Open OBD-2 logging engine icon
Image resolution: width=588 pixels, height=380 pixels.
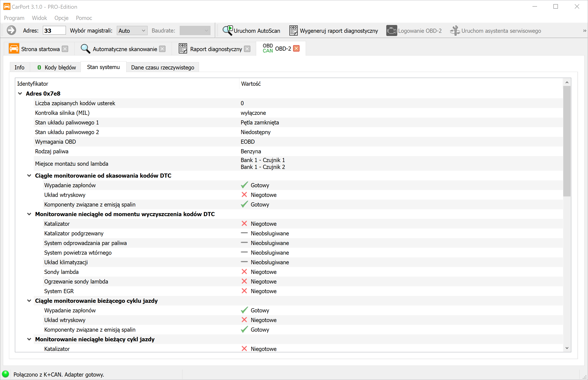click(392, 31)
